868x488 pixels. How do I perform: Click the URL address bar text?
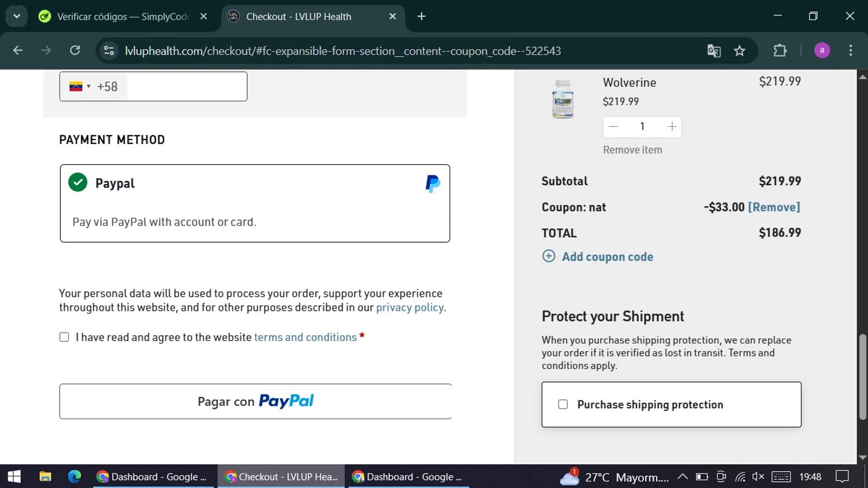343,51
